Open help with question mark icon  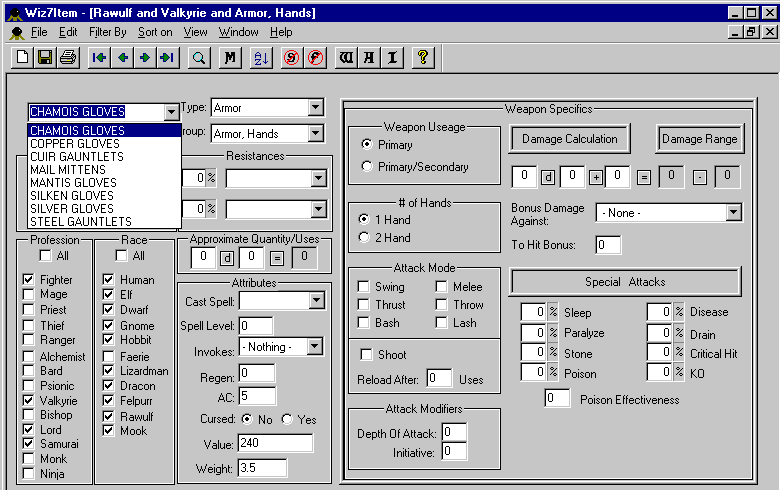(423, 58)
